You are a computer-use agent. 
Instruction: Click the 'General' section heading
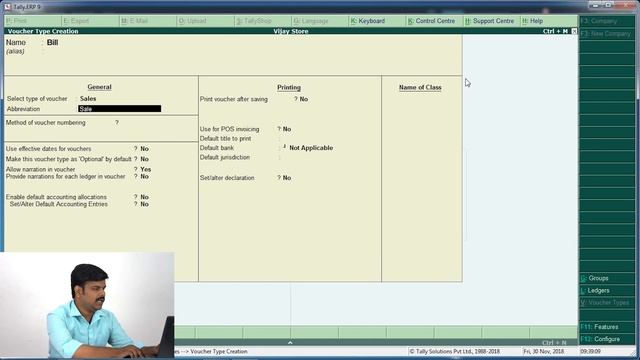(x=99, y=87)
